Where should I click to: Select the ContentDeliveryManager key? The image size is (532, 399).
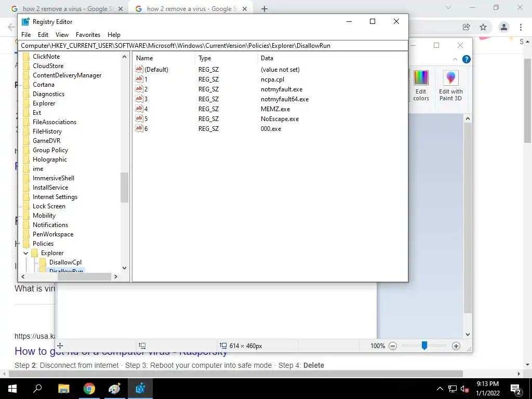pyautogui.click(x=67, y=75)
